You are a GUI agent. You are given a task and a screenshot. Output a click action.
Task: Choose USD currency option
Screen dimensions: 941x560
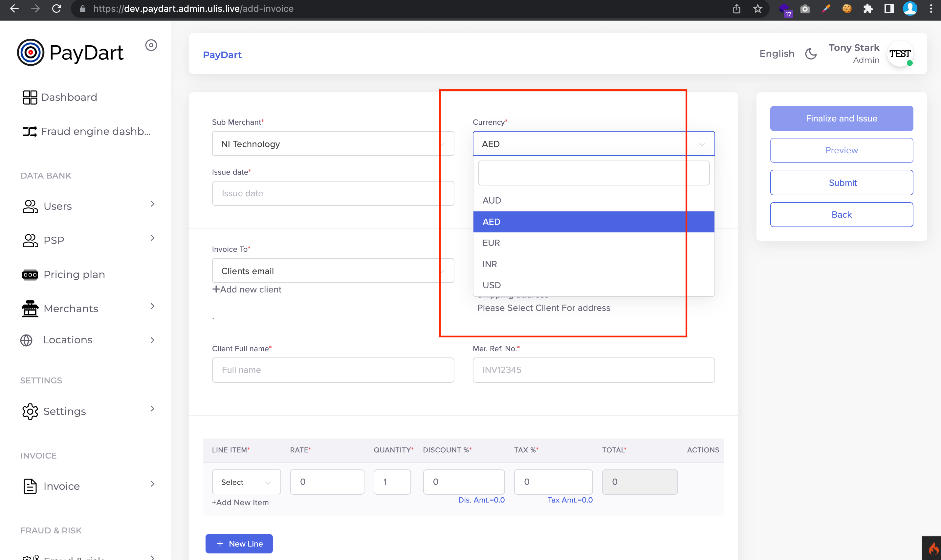click(x=594, y=285)
